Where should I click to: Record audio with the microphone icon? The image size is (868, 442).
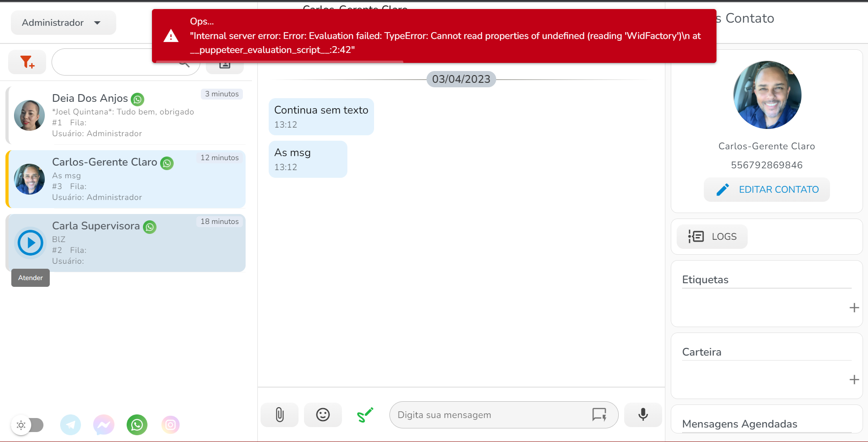pos(642,414)
